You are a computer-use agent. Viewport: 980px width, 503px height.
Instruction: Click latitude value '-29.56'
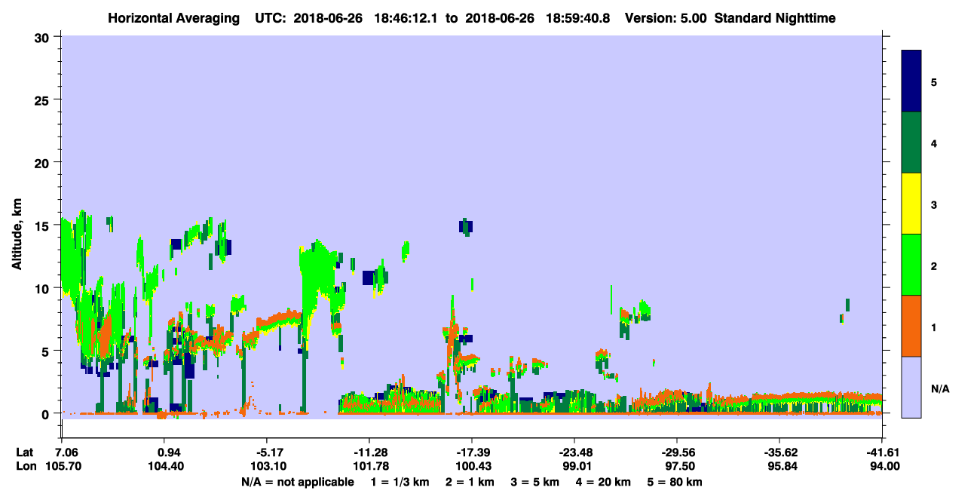click(677, 452)
